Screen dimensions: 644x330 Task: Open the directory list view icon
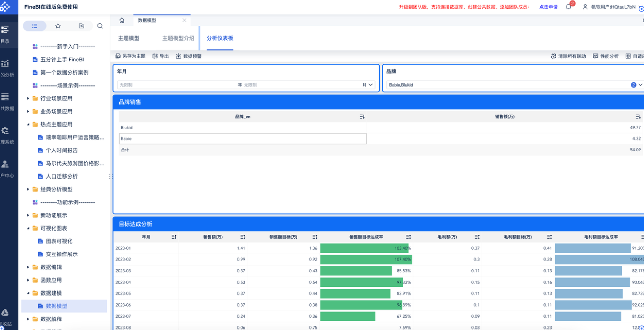click(x=34, y=26)
